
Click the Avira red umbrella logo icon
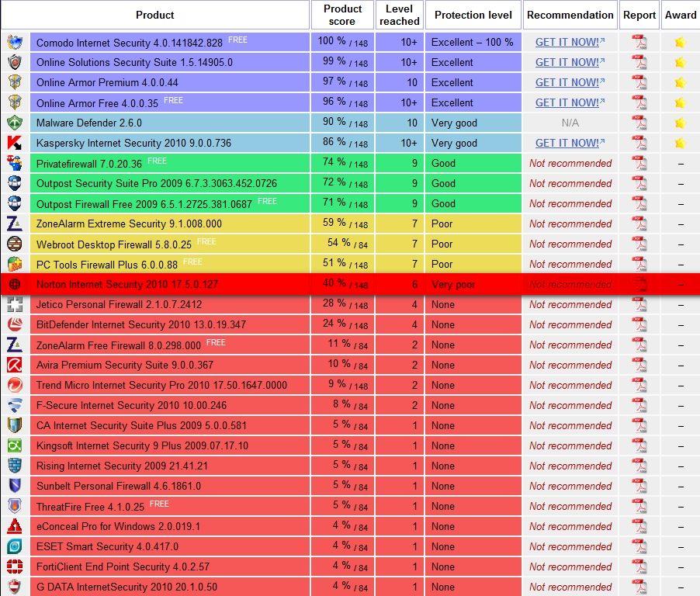pyautogui.click(x=15, y=366)
